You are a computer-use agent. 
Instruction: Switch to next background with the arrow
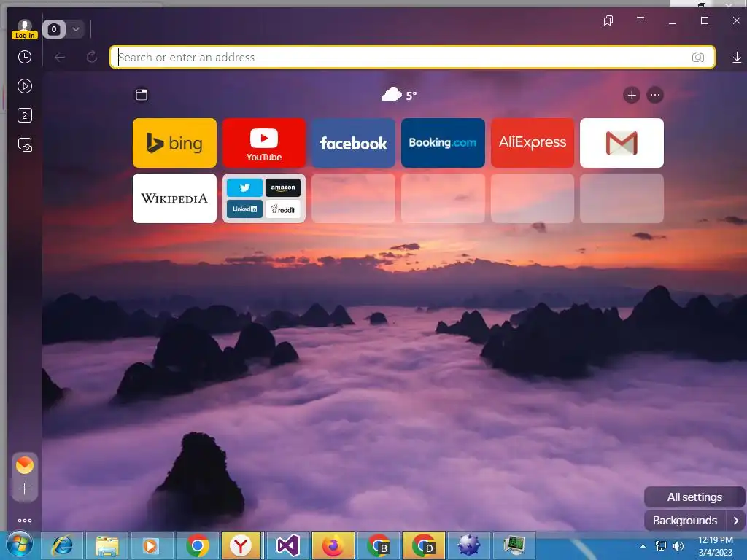click(735, 521)
